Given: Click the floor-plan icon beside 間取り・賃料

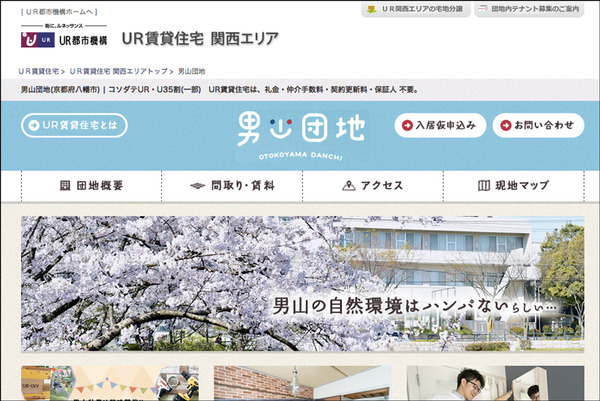Looking at the screenshot, I should point(197,186).
